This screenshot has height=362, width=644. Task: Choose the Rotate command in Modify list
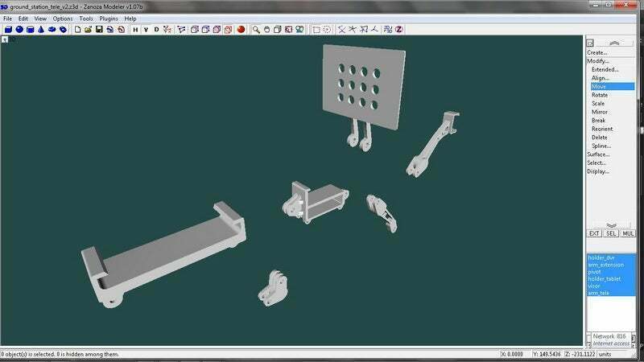600,95
